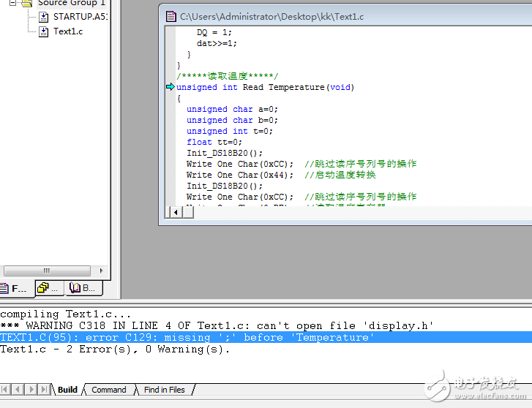Click the '2 Error(s), 0 Warning(s)' summary line
532x408 pixels.
pyautogui.click(x=115, y=350)
